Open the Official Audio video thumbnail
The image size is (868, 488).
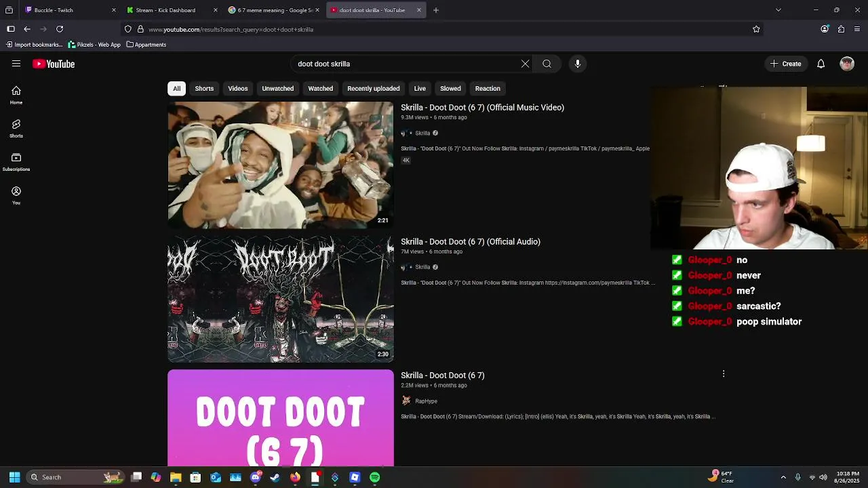click(x=280, y=299)
